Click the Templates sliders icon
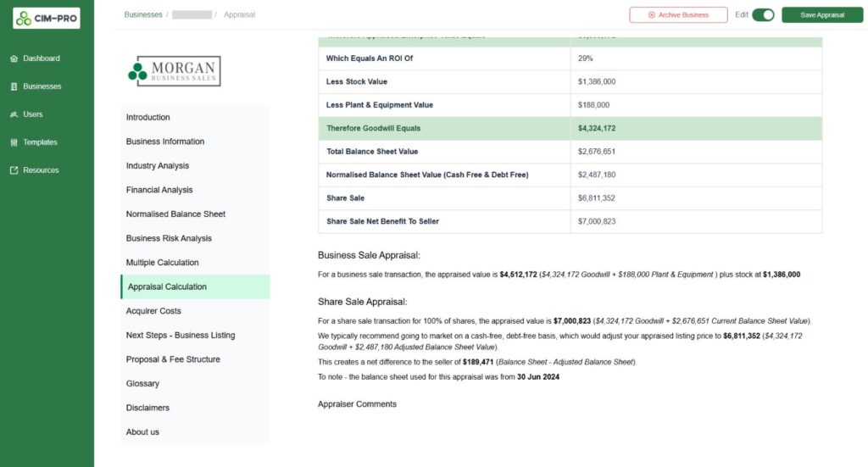Viewport: 868px width, 467px height. point(14,142)
